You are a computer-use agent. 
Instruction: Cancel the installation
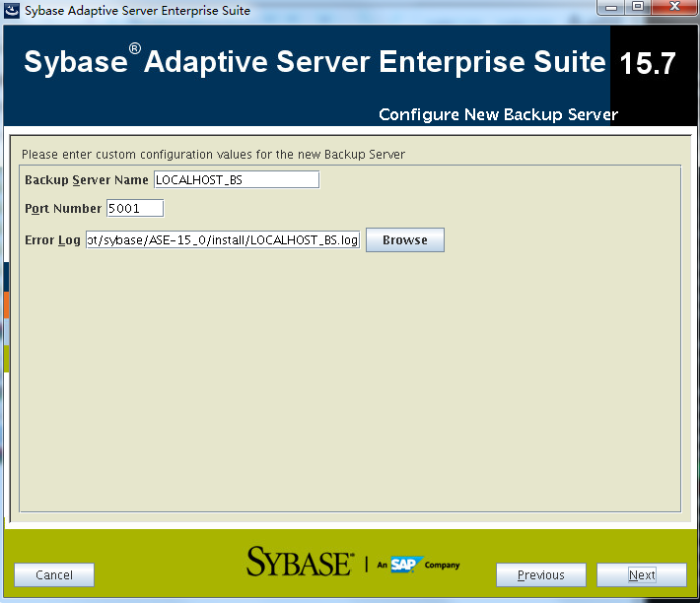click(54, 575)
